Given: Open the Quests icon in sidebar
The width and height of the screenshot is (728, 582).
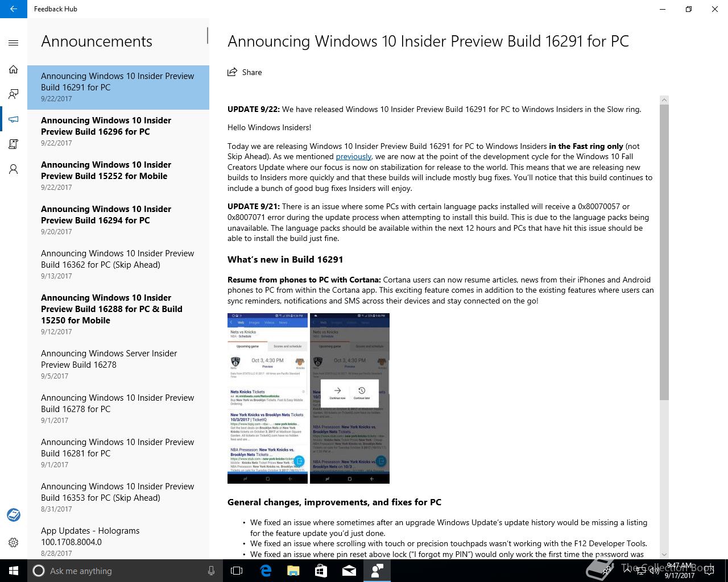Looking at the screenshot, I should (14, 144).
